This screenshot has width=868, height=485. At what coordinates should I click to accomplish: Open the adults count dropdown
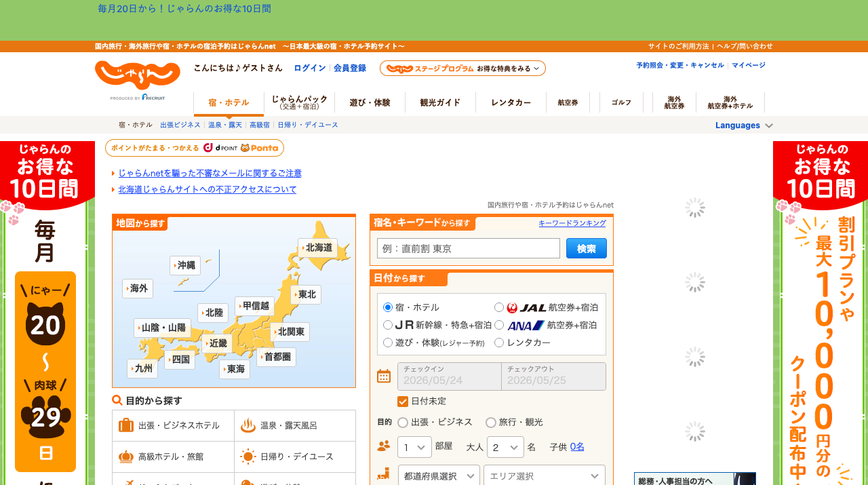coord(505,447)
